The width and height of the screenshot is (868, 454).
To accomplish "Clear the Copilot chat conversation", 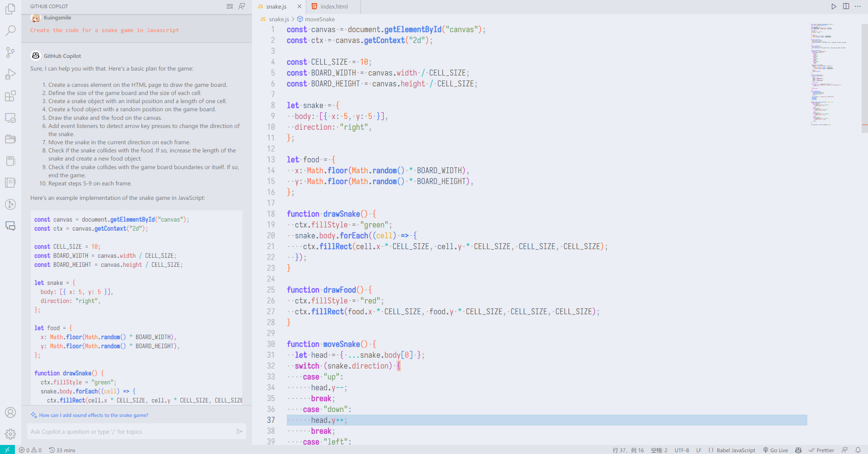I will pyautogui.click(x=230, y=6).
